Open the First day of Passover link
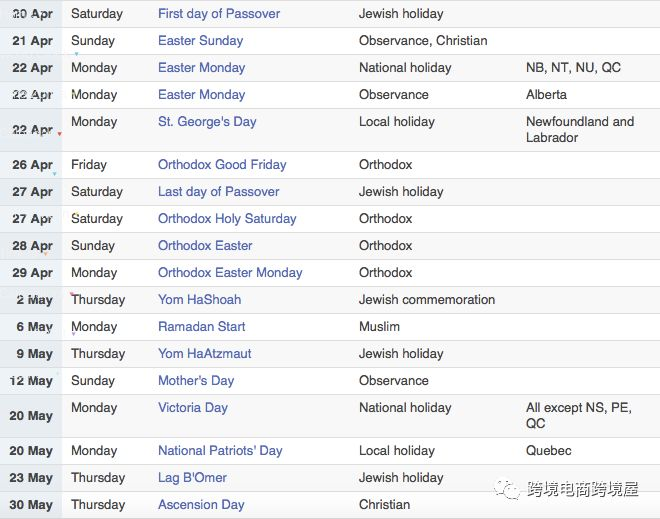 click(x=219, y=13)
